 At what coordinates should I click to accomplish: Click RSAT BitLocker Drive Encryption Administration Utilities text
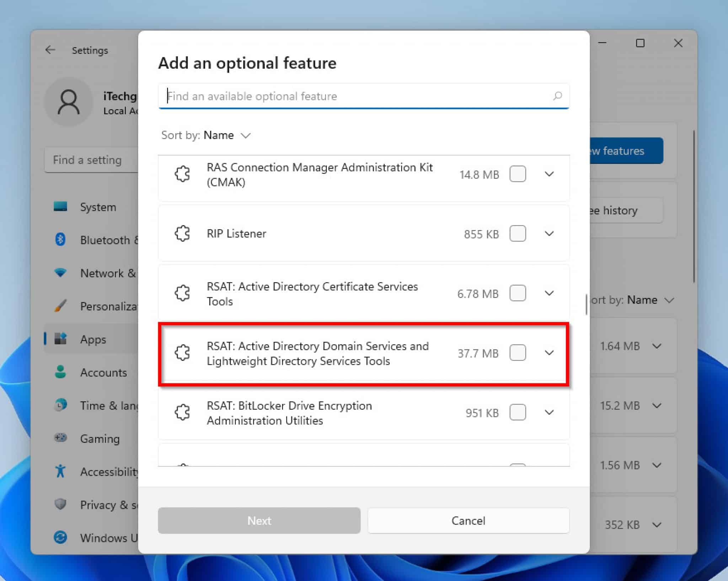pyautogui.click(x=289, y=413)
